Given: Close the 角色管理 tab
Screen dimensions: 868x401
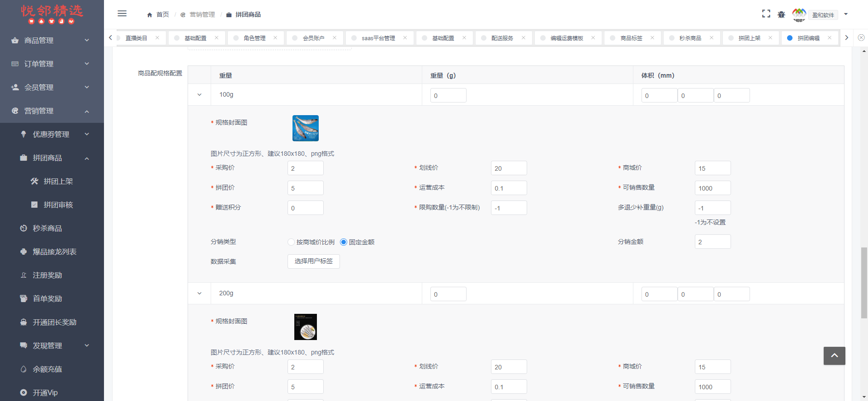Looking at the screenshot, I should tap(275, 37).
